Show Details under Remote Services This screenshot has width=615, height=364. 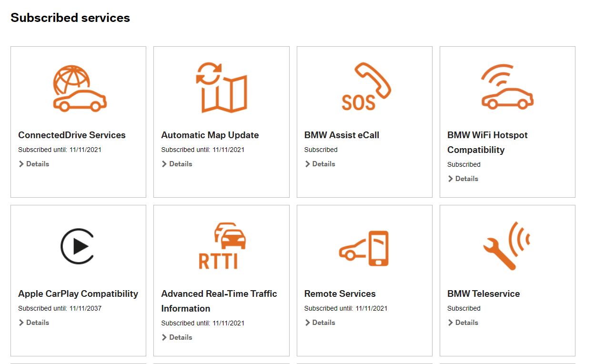pyautogui.click(x=320, y=323)
